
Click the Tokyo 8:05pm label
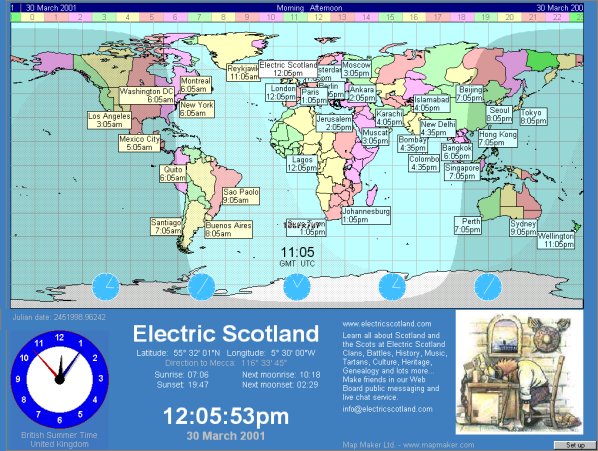click(x=533, y=117)
